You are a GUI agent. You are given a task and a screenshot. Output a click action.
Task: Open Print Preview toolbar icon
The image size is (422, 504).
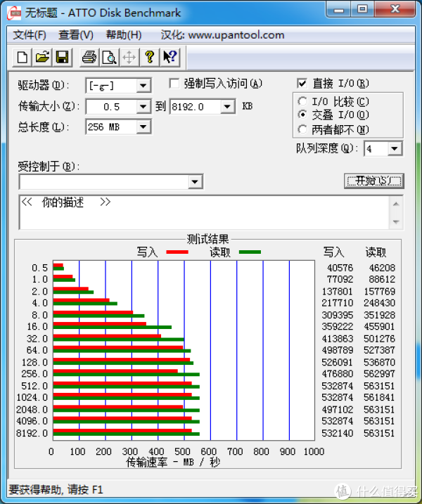[x=109, y=58]
